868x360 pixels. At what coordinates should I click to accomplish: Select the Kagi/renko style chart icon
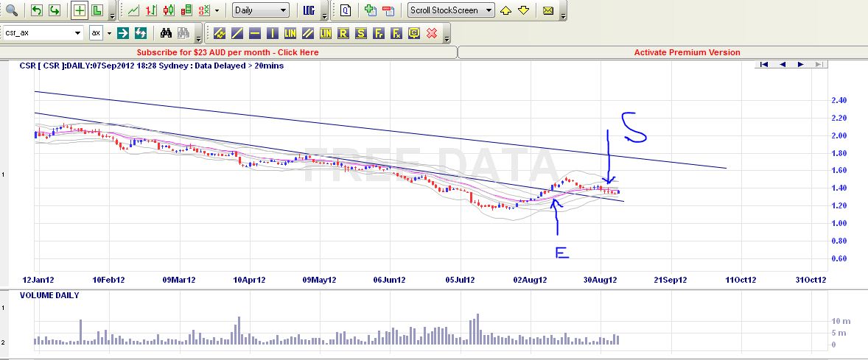[186, 10]
